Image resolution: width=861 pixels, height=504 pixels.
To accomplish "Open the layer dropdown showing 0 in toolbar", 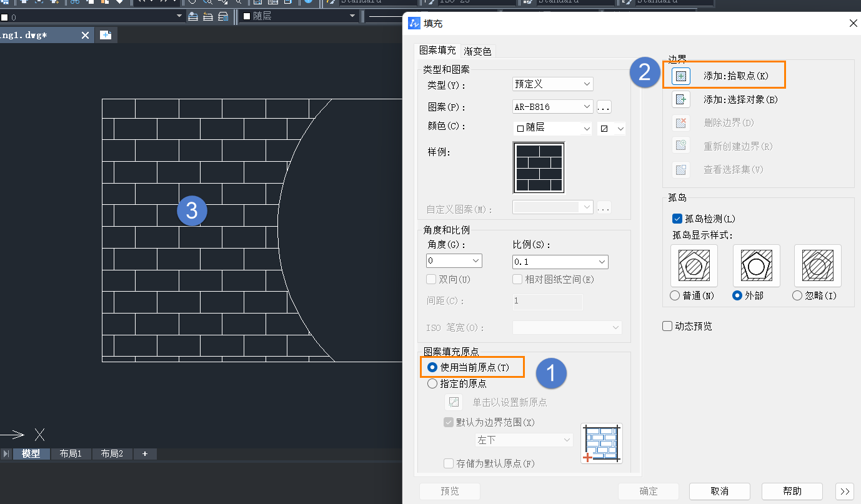I will (x=92, y=16).
